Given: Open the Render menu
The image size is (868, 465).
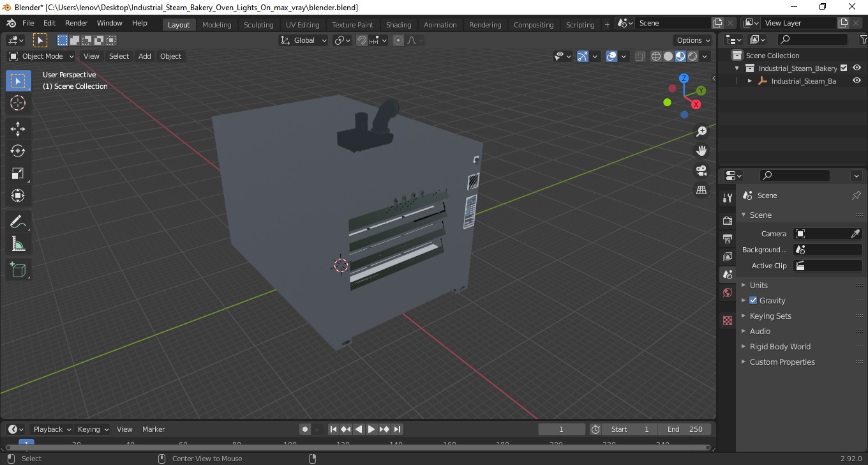Looking at the screenshot, I should pyautogui.click(x=77, y=23).
